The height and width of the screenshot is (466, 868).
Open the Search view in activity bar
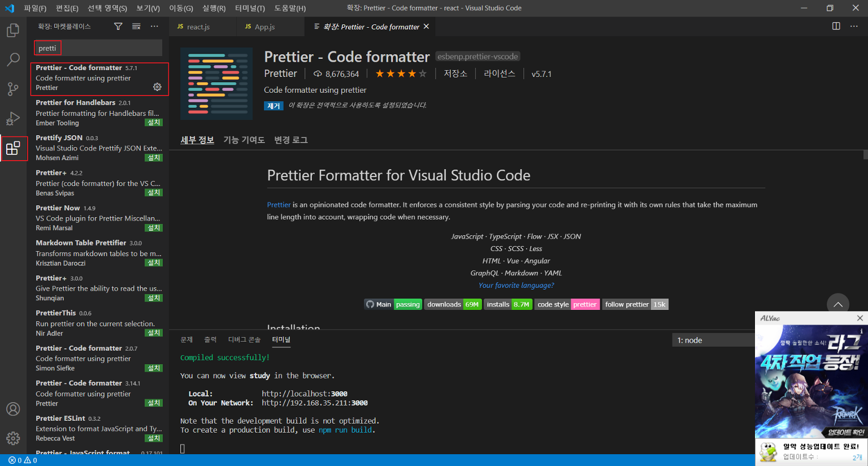pos(13,59)
